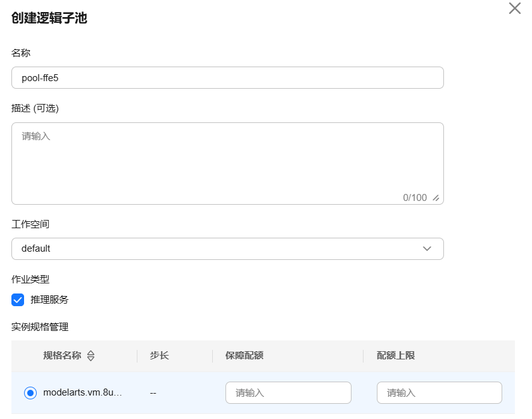Click the 名称 field containing pool-ffe5
Screen dimensions: 532x419
(227, 78)
